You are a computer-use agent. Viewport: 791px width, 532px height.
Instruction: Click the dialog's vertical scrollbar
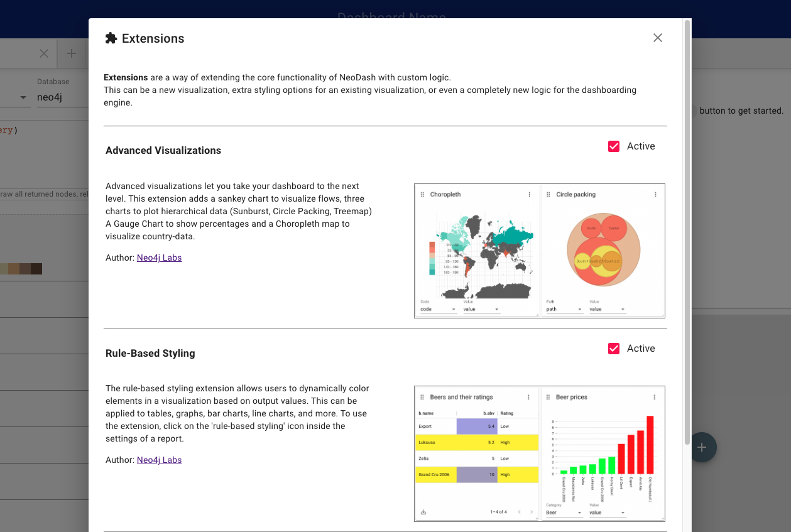pyautogui.click(x=687, y=232)
